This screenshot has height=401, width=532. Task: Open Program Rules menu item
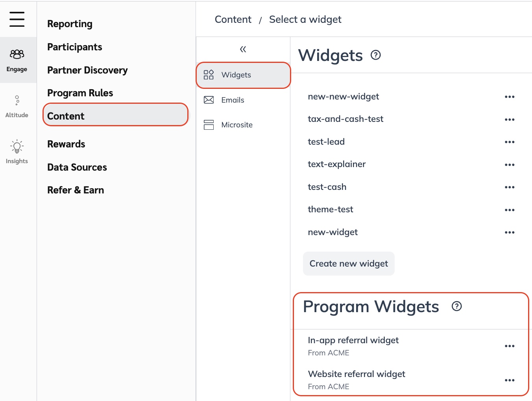pyautogui.click(x=80, y=93)
